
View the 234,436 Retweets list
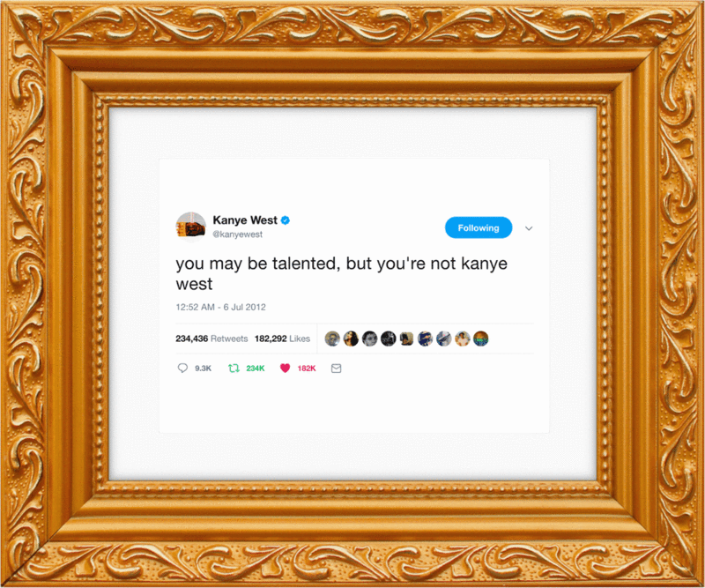pyautogui.click(x=211, y=339)
